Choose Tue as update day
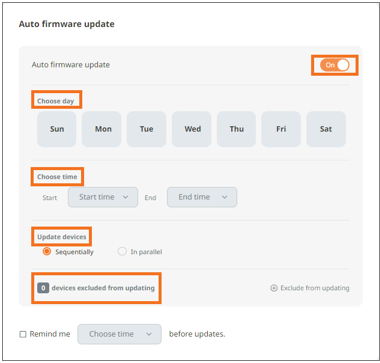Viewport: 380px width, 363px height. [x=147, y=129]
